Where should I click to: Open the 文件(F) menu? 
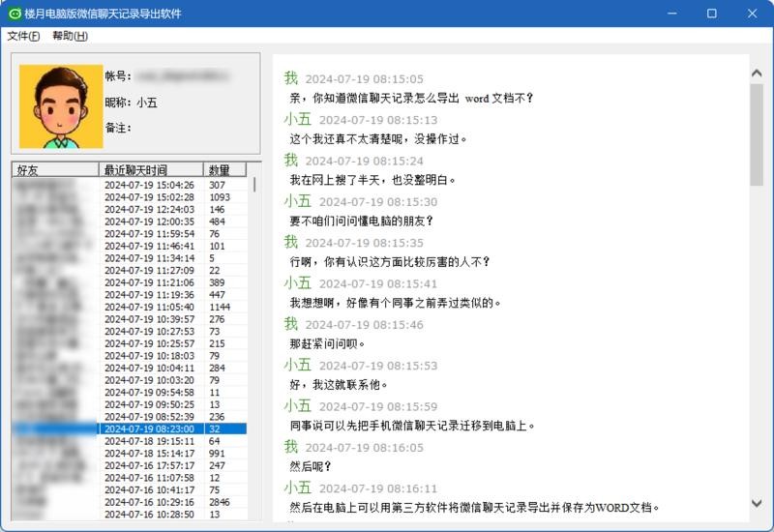(x=23, y=36)
